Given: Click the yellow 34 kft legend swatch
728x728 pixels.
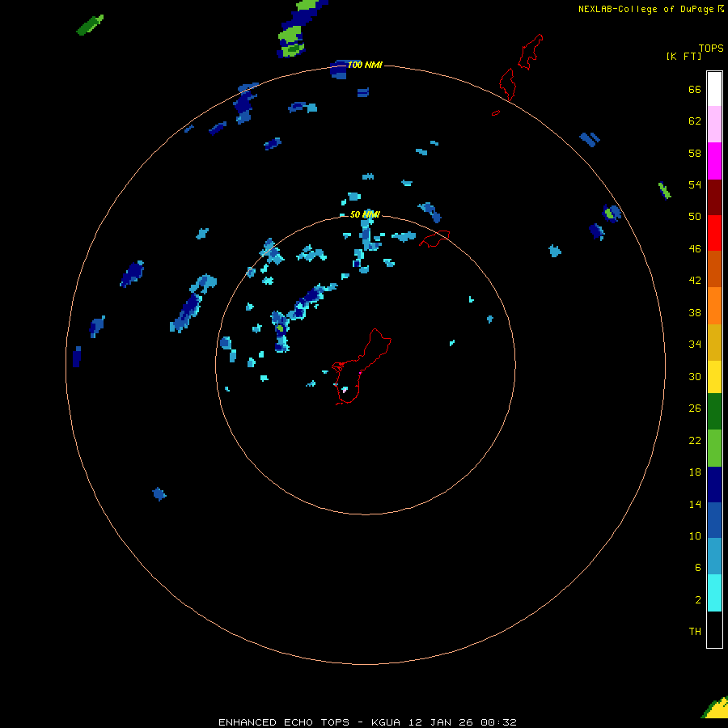Looking at the screenshot, I should point(714,377).
